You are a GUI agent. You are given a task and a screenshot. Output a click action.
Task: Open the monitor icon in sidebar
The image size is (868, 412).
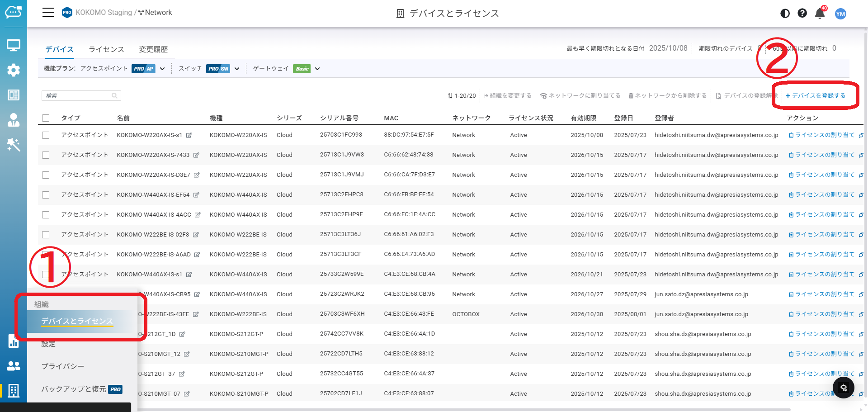click(14, 45)
